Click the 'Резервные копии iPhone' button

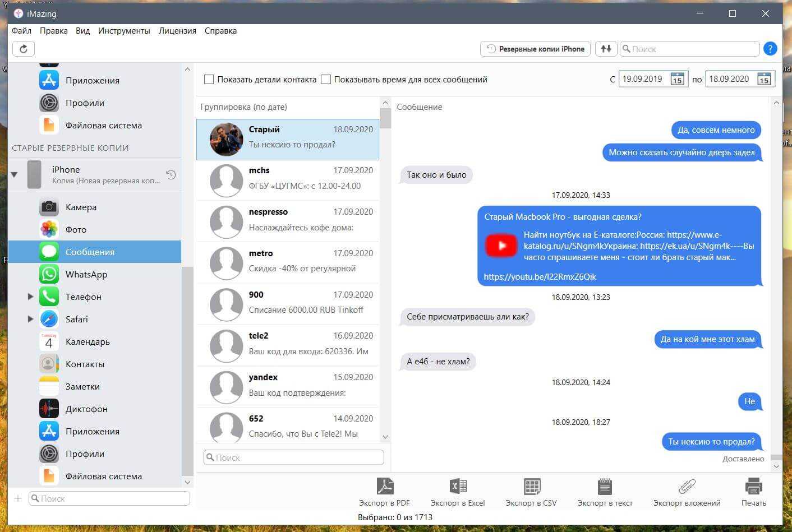click(x=536, y=49)
